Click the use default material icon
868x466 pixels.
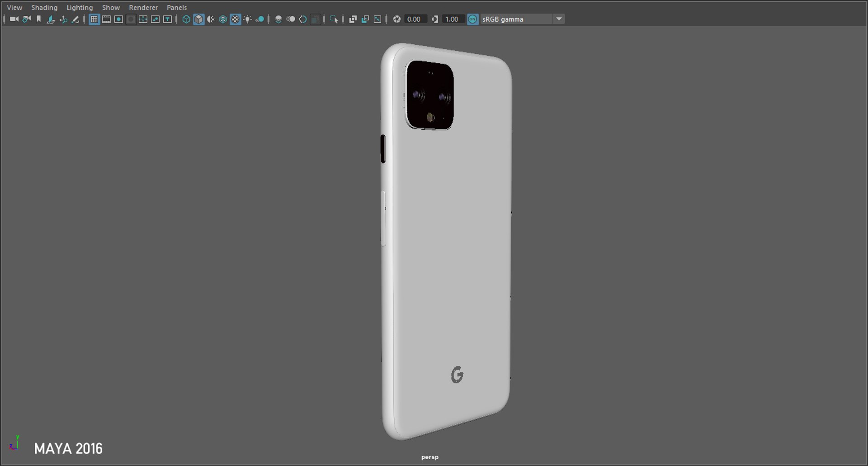click(211, 19)
